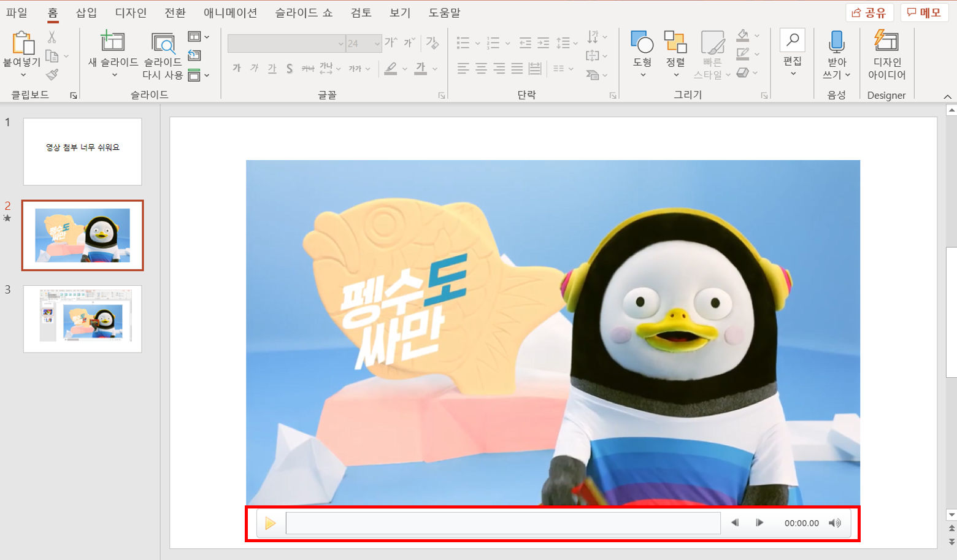
Task: Switch to the Slide Show (슬라이드 쇼) tab
Action: (304, 12)
